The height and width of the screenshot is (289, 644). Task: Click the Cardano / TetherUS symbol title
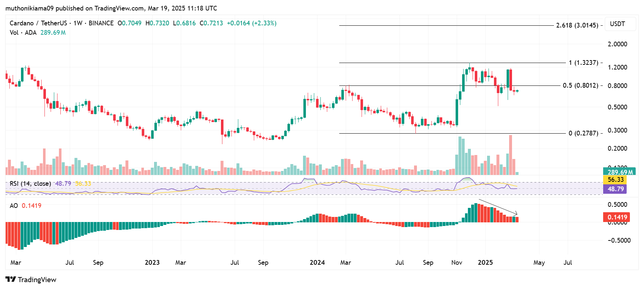pyautogui.click(x=38, y=23)
